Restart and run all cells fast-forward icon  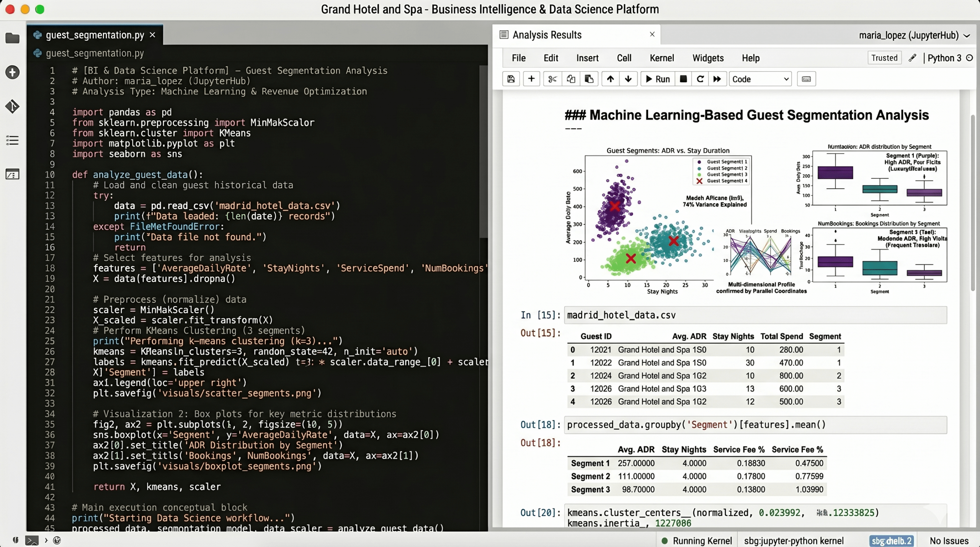coord(717,79)
